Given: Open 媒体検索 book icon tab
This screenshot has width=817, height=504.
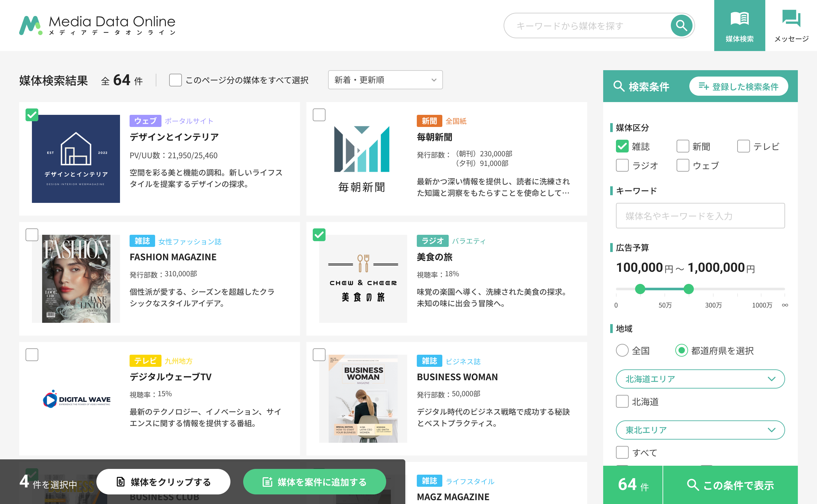Looking at the screenshot, I should pyautogui.click(x=739, y=26).
